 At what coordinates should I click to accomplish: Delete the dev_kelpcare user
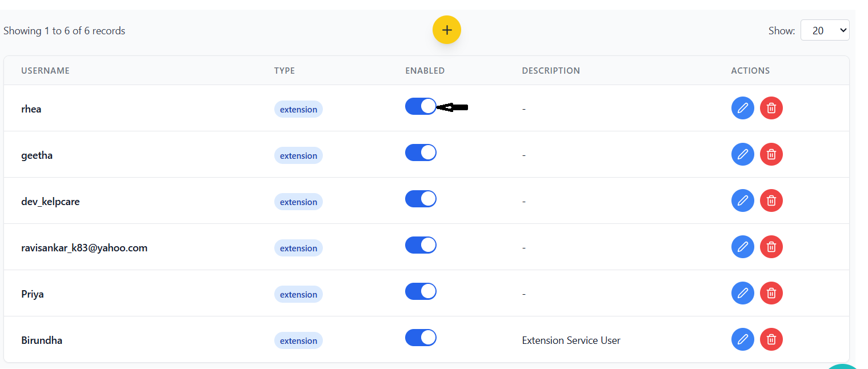(x=771, y=200)
